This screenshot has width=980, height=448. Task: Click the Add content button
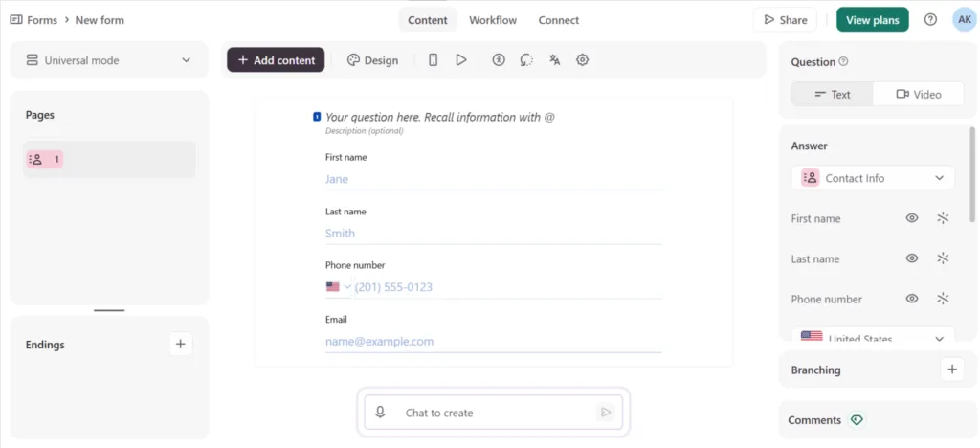tap(276, 60)
